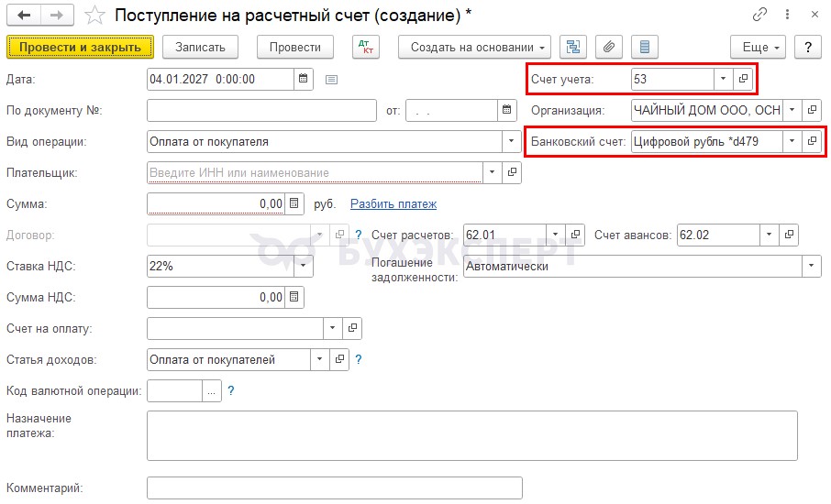Expand the Счет расчетов dropdown

pyautogui.click(x=556, y=235)
